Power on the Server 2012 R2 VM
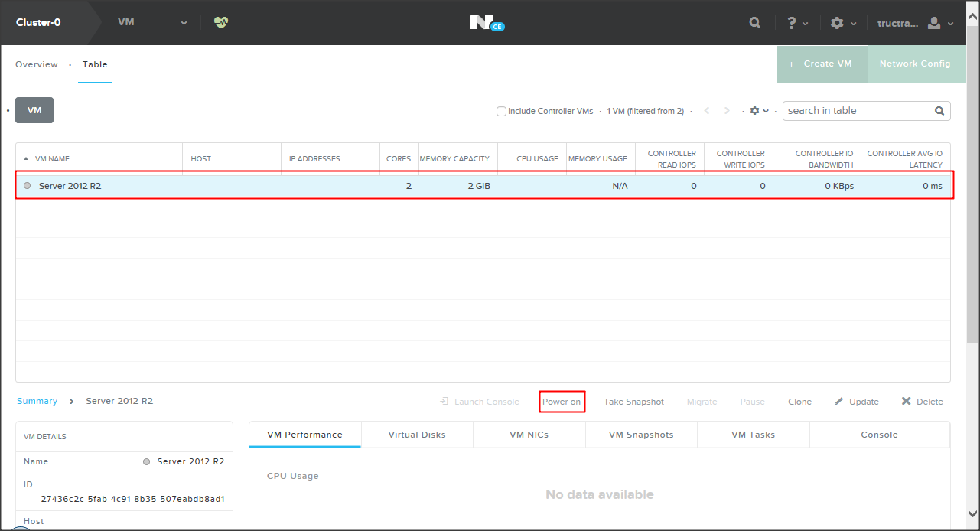The image size is (980, 531). (562, 402)
